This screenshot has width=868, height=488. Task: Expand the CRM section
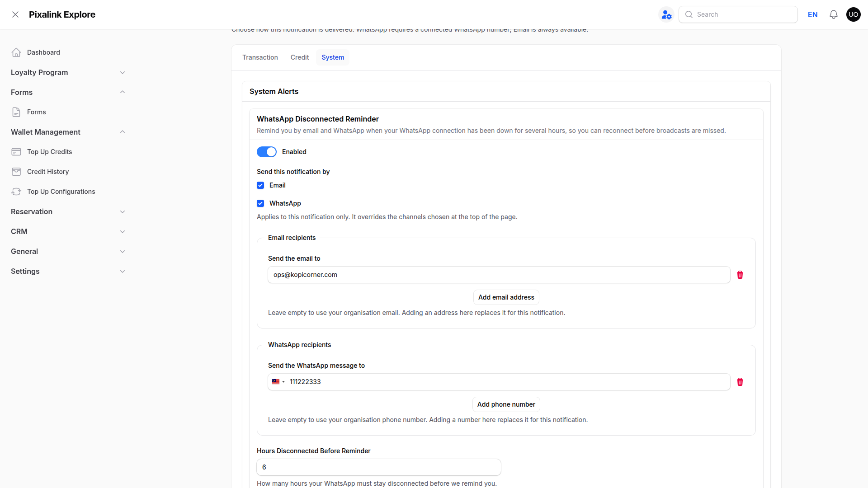(x=68, y=231)
